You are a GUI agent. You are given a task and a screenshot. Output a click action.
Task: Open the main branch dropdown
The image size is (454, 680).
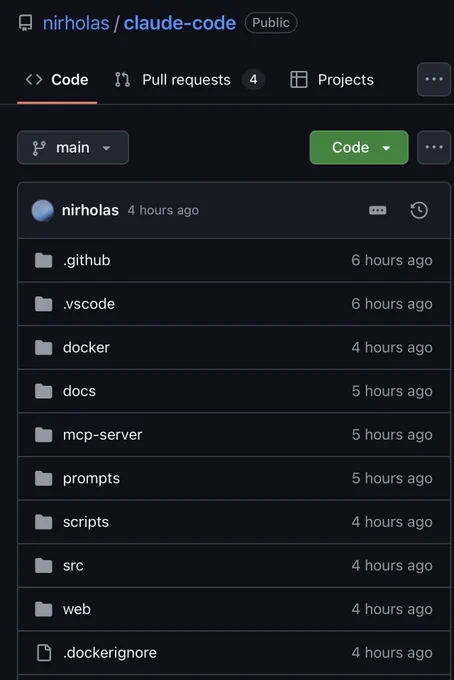tap(73, 147)
